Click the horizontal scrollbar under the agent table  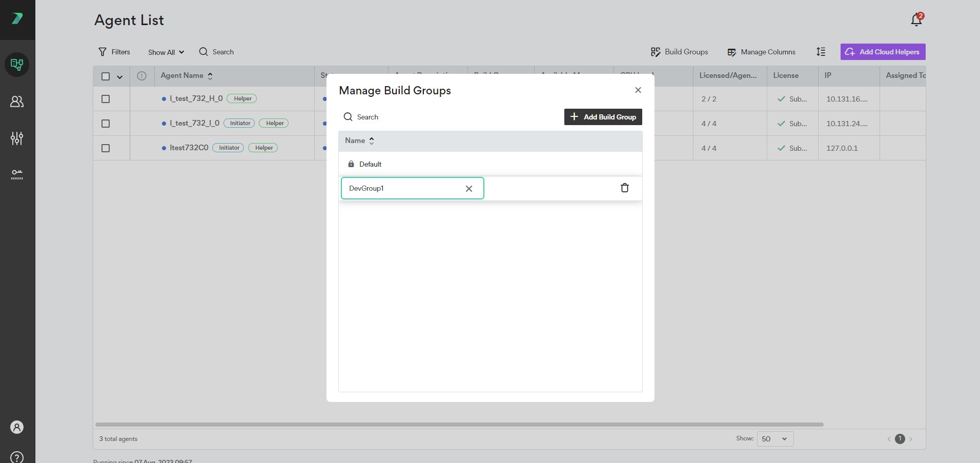459,425
